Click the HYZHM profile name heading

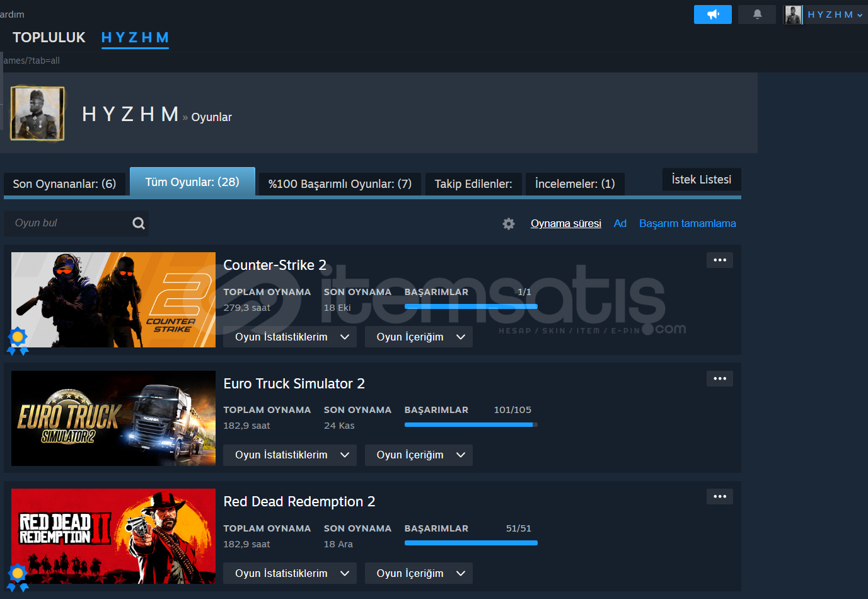pyautogui.click(x=130, y=114)
